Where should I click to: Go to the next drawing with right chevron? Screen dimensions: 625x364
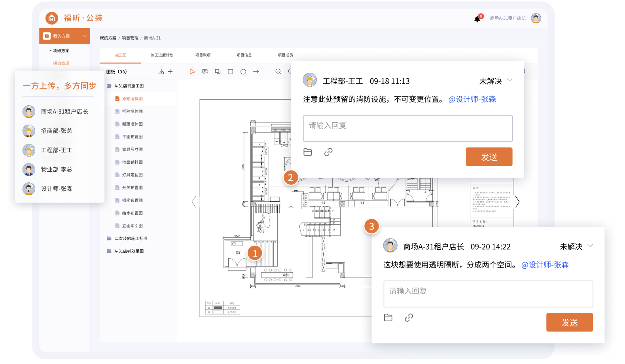517,202
